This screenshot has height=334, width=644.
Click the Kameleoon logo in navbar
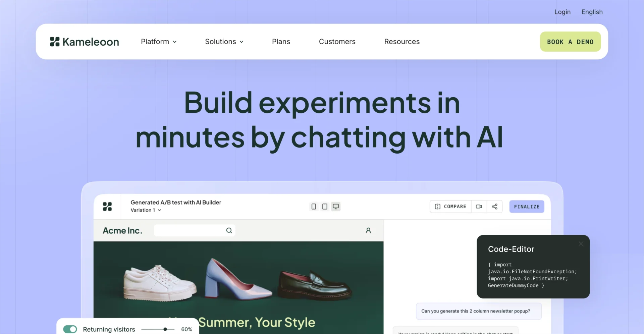tap(84, 42)
